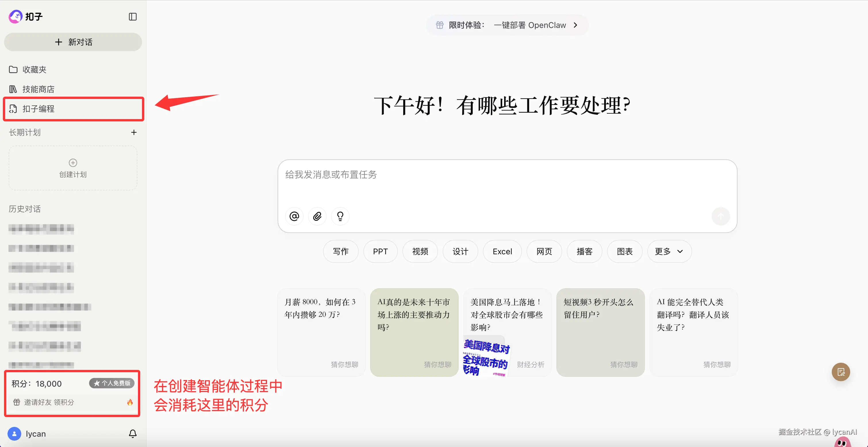Viewport: 868px width, 447px height.
Task: Click the 创建计划 card
Action: pyautogui.click(x=73, y=168)
